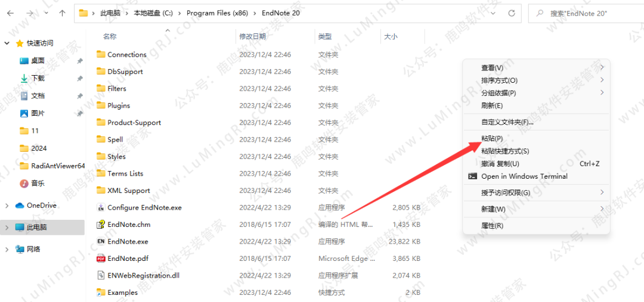Viewport: 644px width, 302px height.
Task: Sort by 名称 column header
Action: (110, 36)
